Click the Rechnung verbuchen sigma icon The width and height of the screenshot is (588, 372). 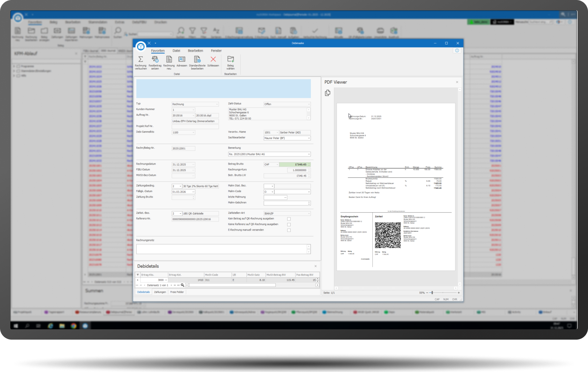[141, 60]
